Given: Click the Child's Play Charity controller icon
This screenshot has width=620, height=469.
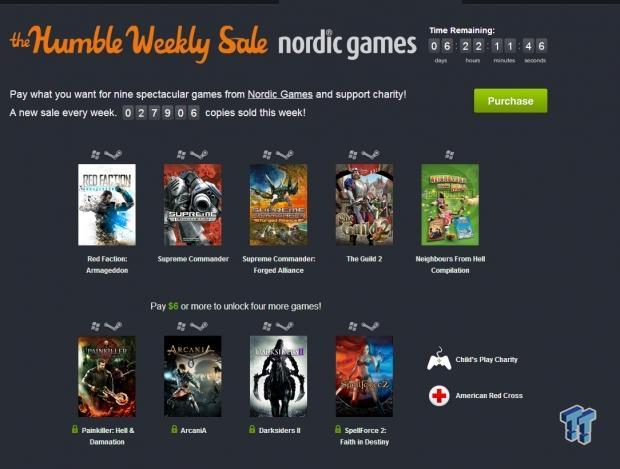Looking at the screenshot, I should (x=439, y=359).
